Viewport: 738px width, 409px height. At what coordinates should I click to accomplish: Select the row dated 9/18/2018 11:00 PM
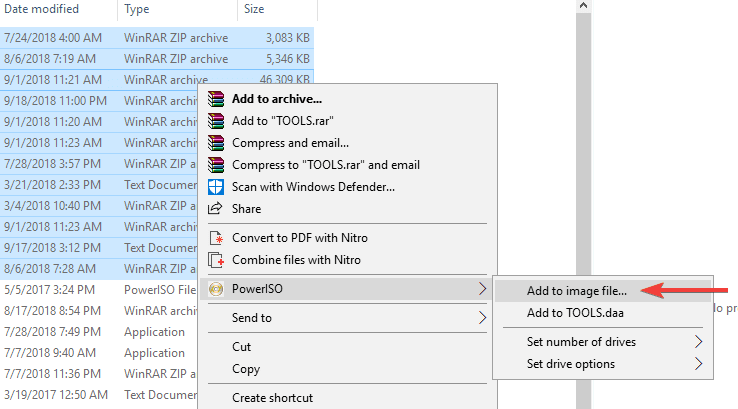pos(99,101)
